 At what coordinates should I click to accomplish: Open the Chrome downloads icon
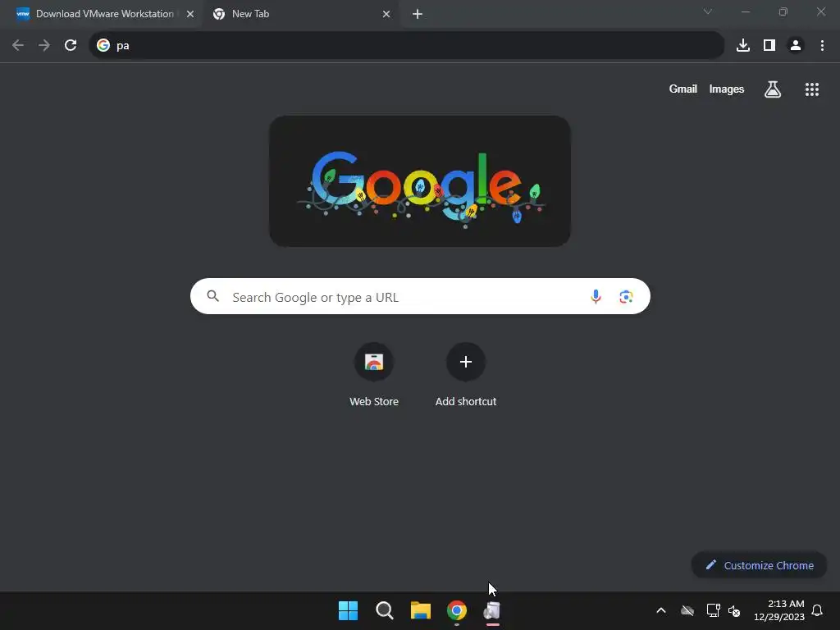pyautogui.click(x=743, y=46)
